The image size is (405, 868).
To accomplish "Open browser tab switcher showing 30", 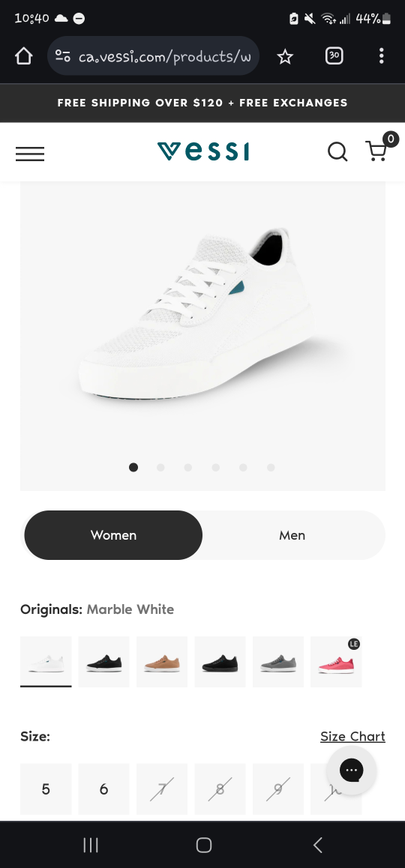I will tap(334, 55).
